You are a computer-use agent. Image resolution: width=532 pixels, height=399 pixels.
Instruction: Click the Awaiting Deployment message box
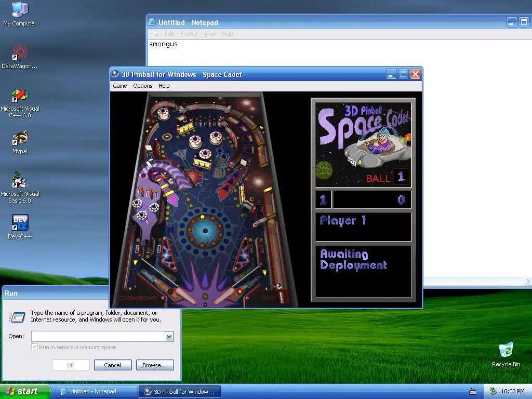coord(363,271)
